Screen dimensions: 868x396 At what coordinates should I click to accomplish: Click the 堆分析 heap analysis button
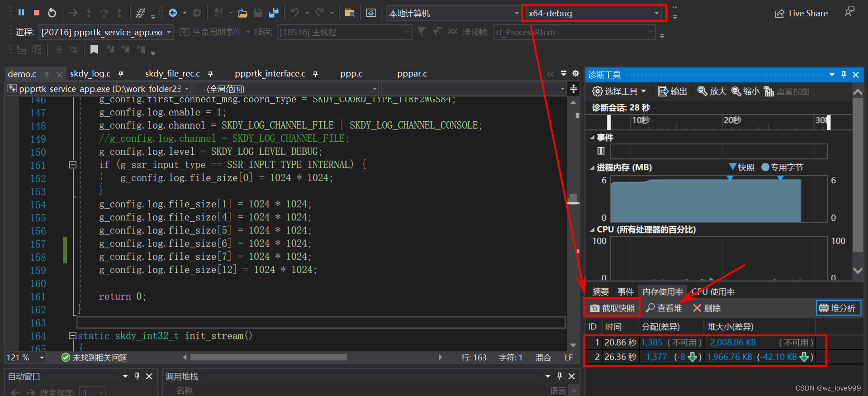(839, 308)
